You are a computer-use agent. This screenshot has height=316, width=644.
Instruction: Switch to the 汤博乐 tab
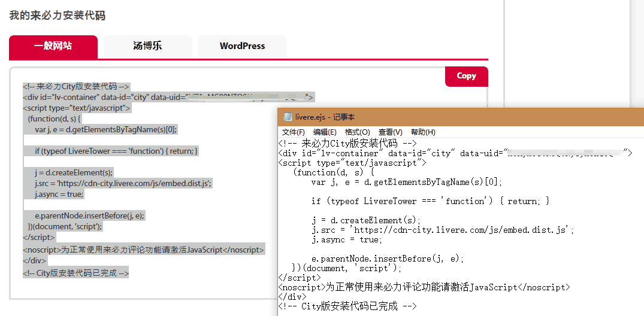tap(148, 47)
